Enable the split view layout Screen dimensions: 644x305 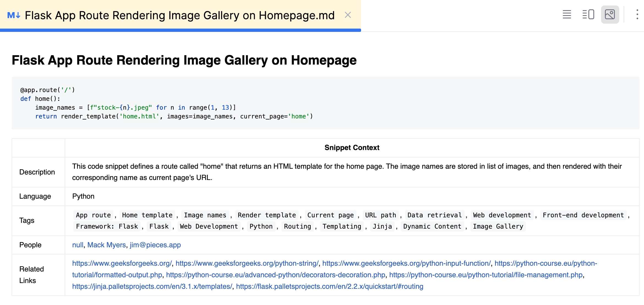tap(588, 15)
